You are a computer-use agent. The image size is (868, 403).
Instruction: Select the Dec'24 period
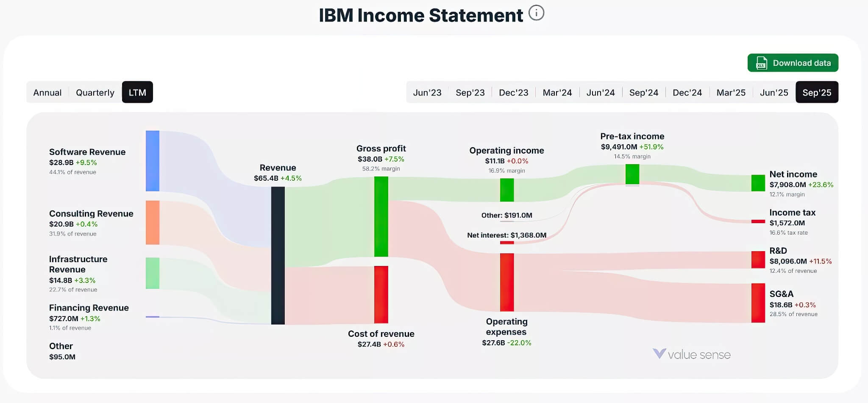687,92
